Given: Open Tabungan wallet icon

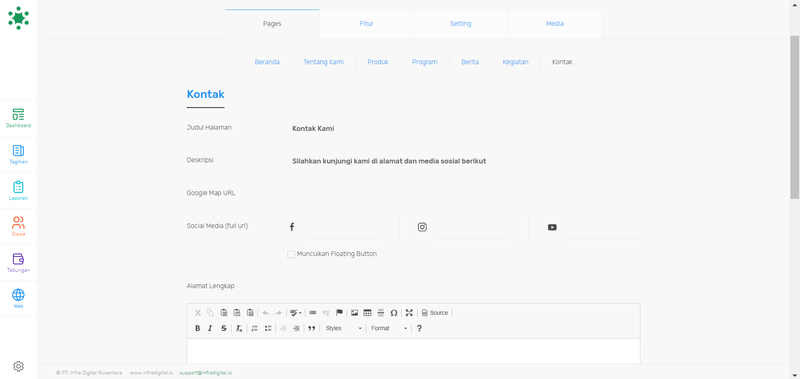Looking at the screenshot, I should coord(18,259).
